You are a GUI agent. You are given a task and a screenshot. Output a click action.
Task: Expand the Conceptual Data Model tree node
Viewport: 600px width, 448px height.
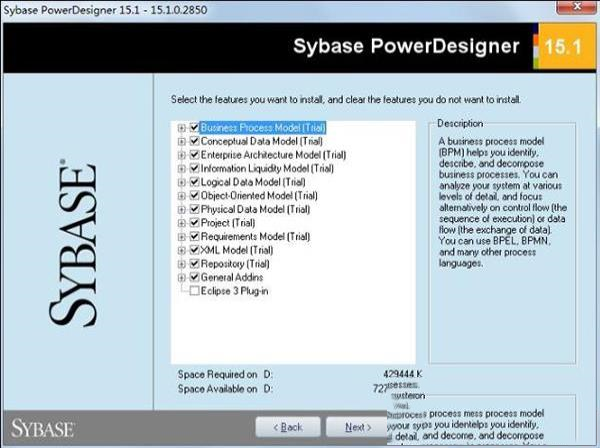click(182, 142)
